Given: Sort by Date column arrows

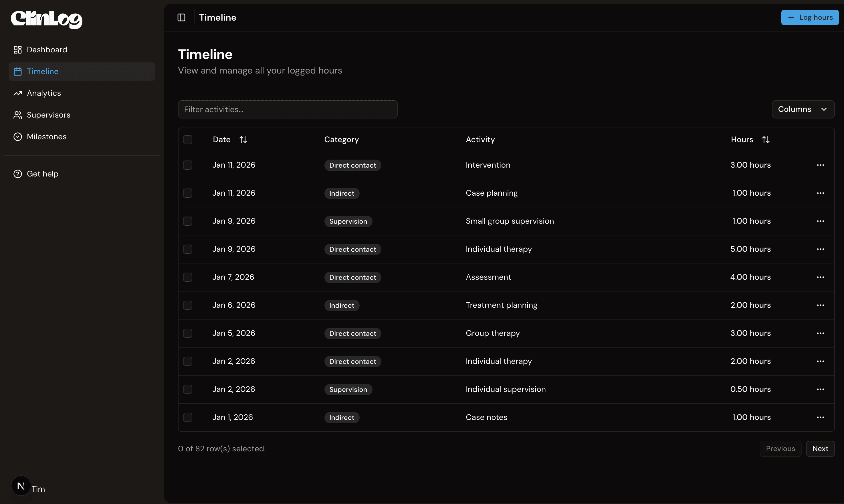Looking at the screenshot, I should tap(243, 140).
